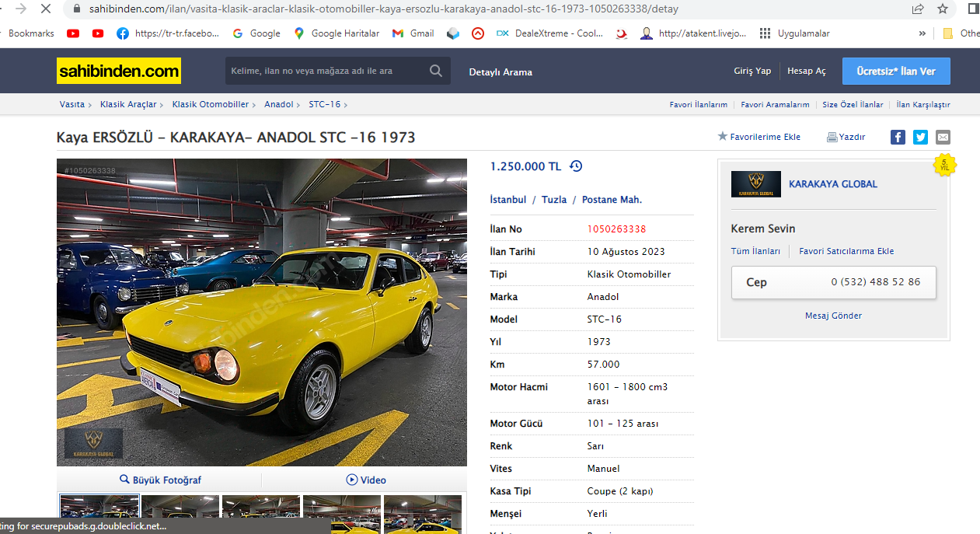This screenshot has width=980, height=534.
Task: Switch to the Video tab
Action: click(x=366, y=480)
